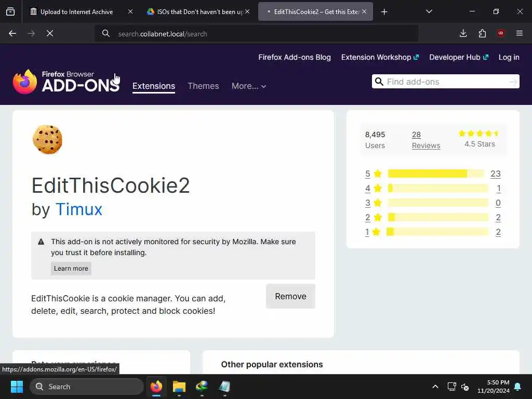Viewport: 532px width, 399px height.
Task: Open a new browser tab
Action: tap(384, 12)
